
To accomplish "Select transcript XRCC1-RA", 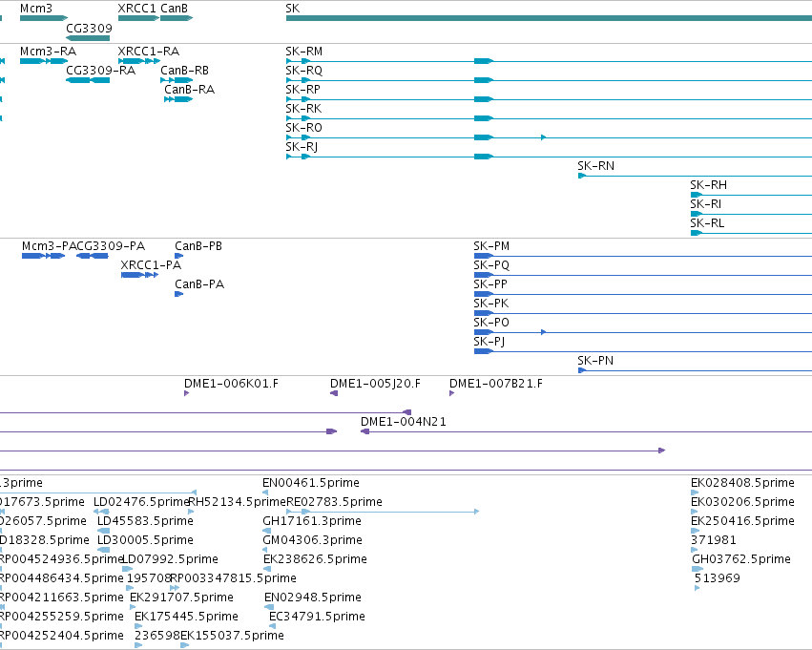I will click(x=138, y=61).
